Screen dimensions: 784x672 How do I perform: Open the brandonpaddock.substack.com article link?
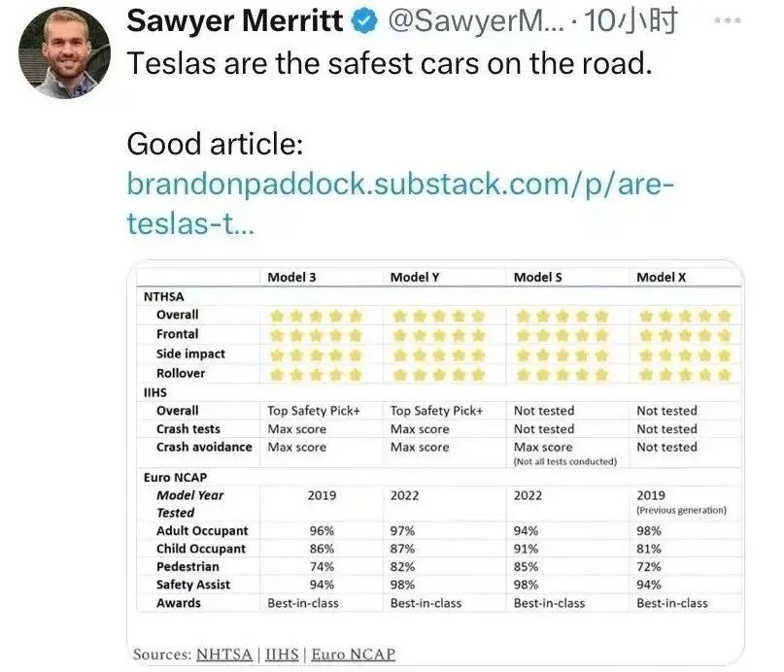(400, 203)
